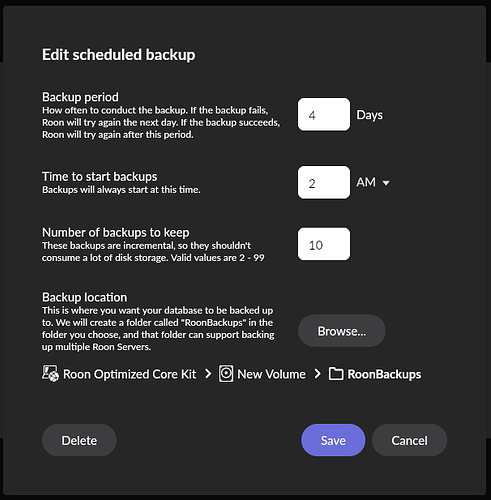Click the Roon Optimized Core Kit device icon
Viewport: 491px width, 500px height.
pos(50,373)
